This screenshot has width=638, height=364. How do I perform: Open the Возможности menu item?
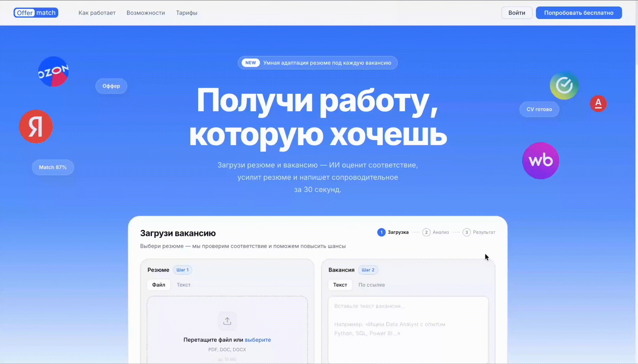point(146,13)
